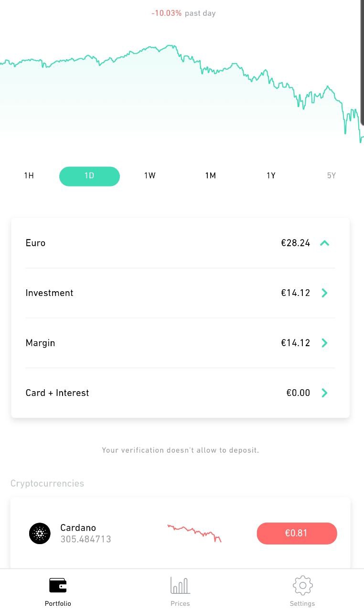
Task: Select the 5Y time range
Action: [x=332, y=176]
